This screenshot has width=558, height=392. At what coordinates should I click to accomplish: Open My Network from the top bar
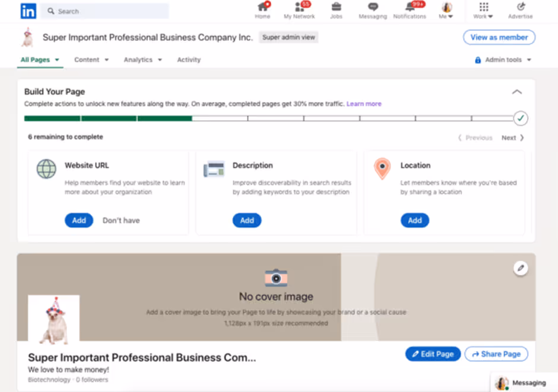click(300, 10)
